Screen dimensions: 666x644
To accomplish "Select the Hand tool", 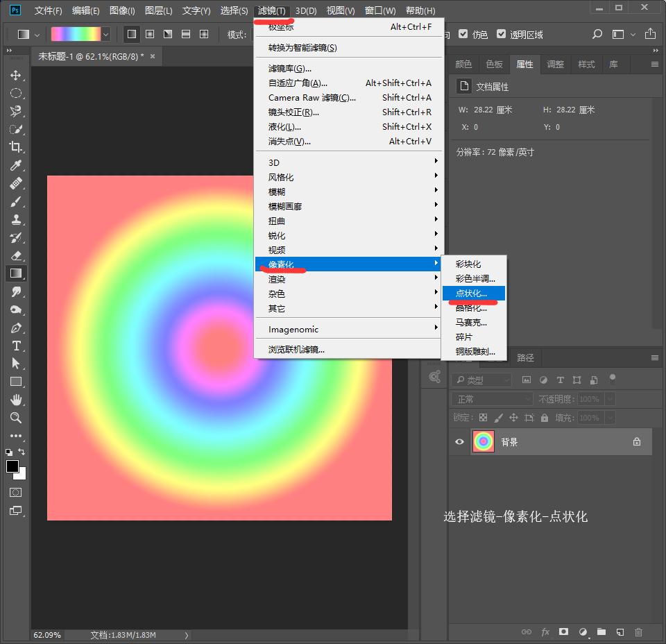I will [x=15, y=400].
